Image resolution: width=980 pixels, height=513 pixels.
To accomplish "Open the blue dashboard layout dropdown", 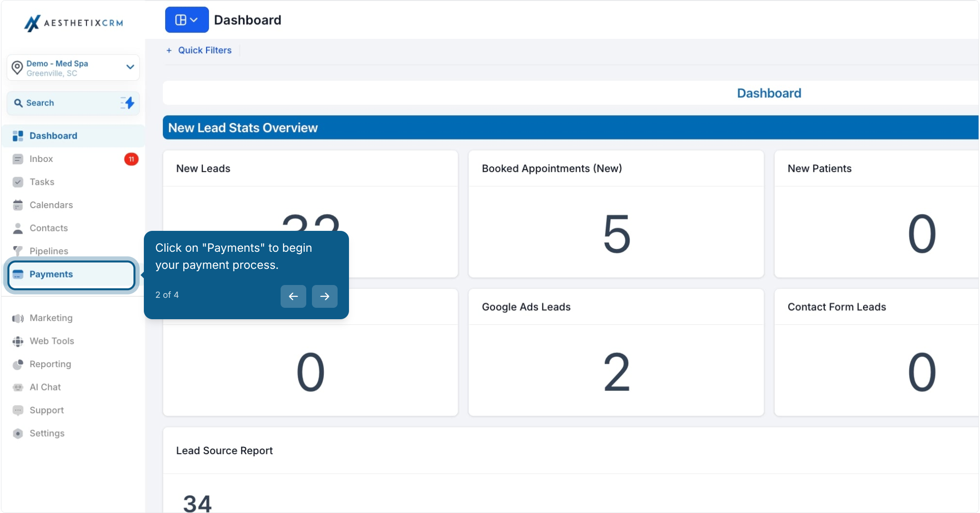I will click(187, 20).
